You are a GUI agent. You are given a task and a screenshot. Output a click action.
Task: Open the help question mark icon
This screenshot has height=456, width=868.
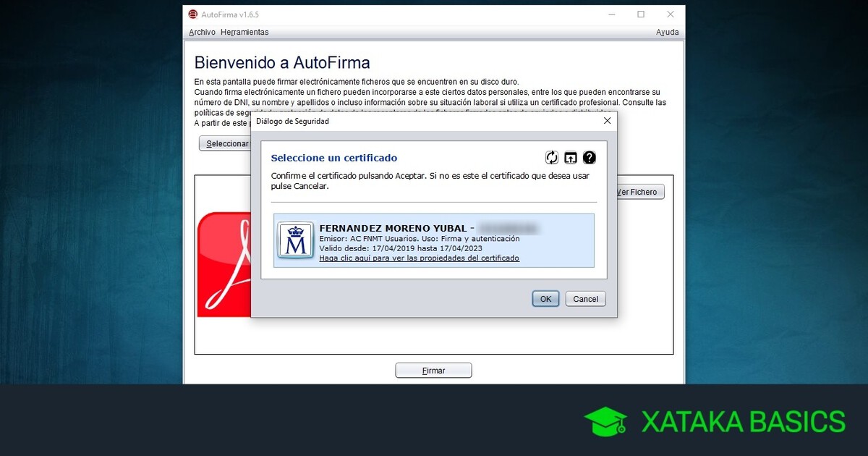pyautogui.click(x=590, y=158)
